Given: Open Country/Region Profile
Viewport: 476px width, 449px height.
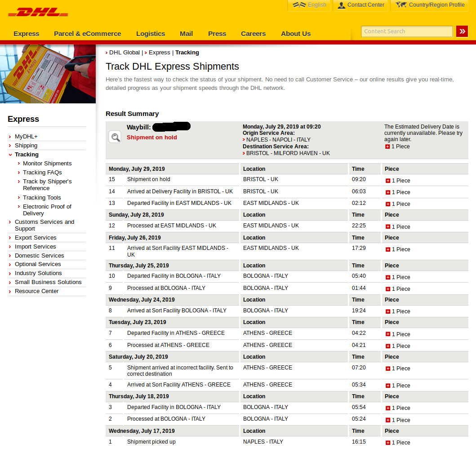Looking at the screenshot, I should [430, 5].
